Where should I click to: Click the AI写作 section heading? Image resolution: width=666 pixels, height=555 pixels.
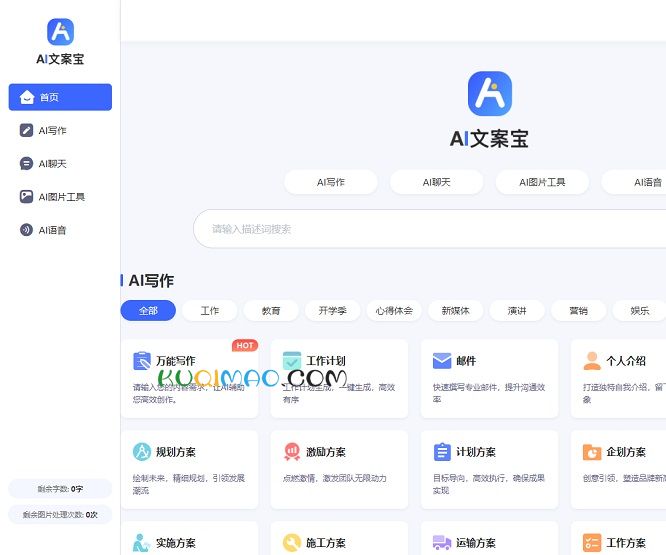[151, 281]
